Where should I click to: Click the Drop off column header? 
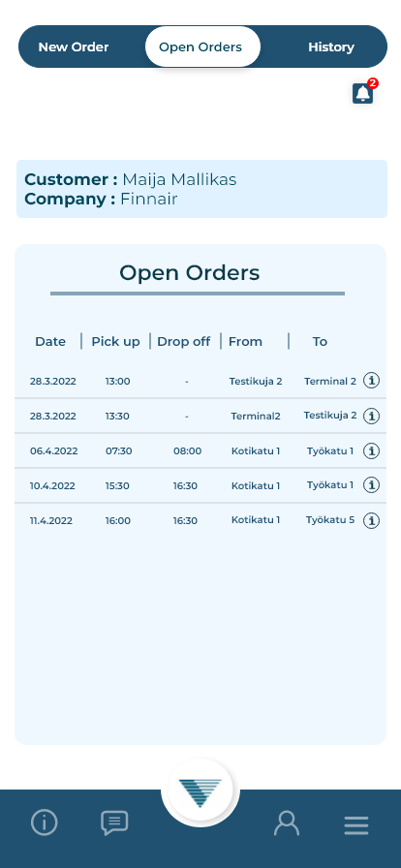coord(184,342)
